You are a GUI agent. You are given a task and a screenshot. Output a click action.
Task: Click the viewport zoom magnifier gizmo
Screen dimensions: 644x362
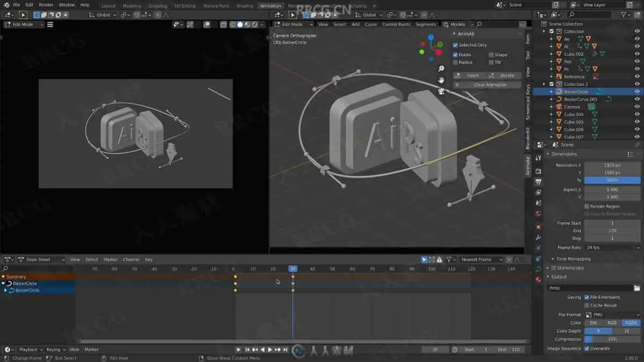[441, 69]
